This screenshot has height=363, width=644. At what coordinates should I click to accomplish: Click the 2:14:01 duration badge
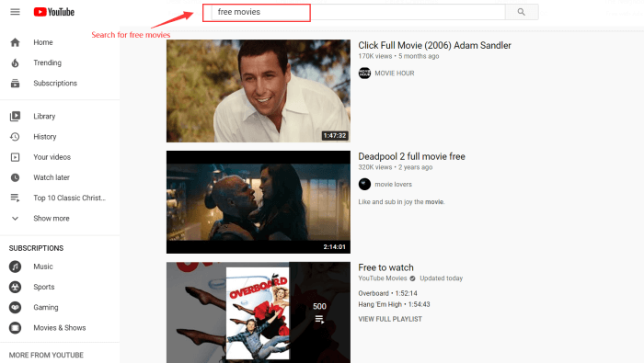[334, 247]
